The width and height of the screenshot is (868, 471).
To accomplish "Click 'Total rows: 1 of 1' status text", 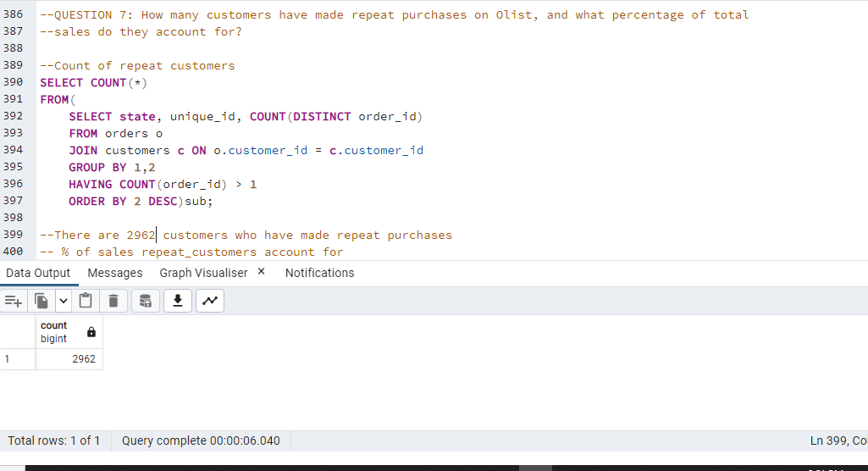I will (x=53, y=441).
